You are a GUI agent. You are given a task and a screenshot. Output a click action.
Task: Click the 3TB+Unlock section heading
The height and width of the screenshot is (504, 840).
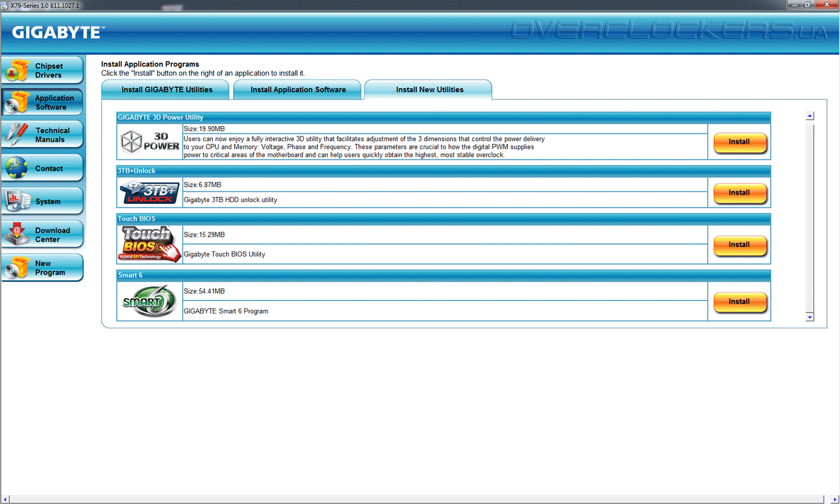point(137,170)
